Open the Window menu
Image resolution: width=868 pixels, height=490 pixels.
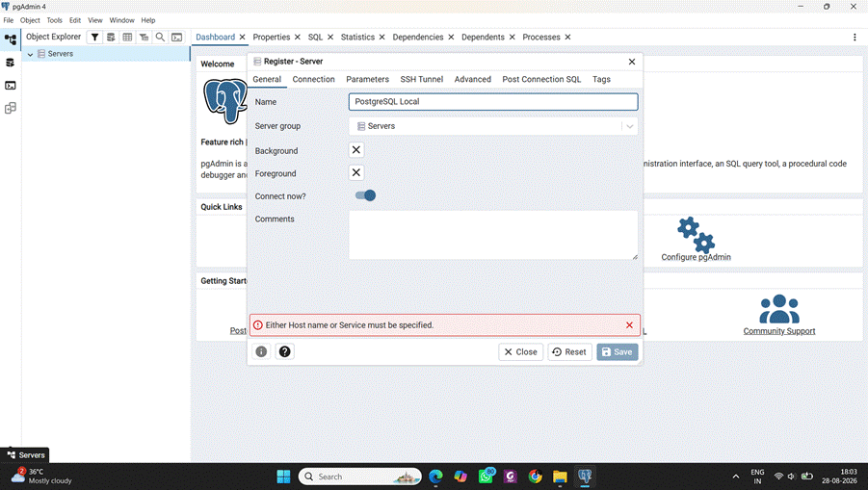(121, 20)
